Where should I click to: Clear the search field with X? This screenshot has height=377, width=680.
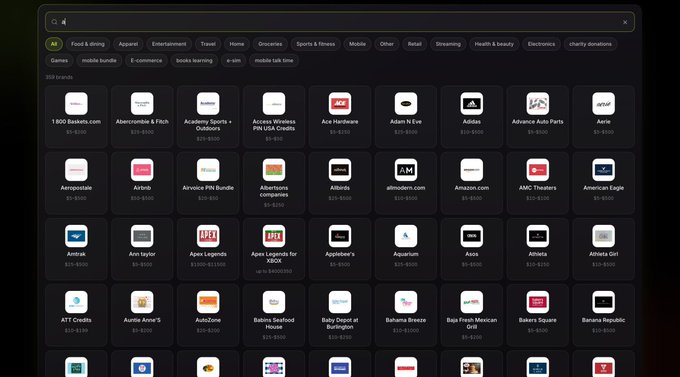(x=625, y=22)
